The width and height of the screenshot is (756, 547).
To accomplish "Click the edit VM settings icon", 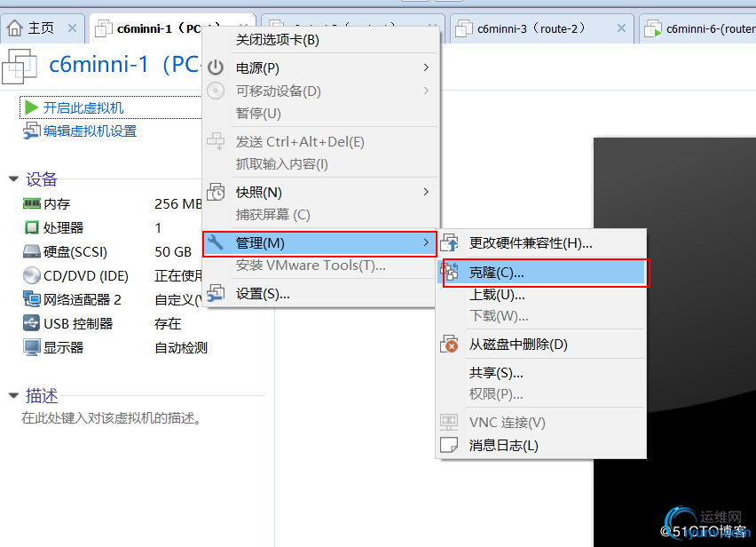I will [x=32, y=131].
